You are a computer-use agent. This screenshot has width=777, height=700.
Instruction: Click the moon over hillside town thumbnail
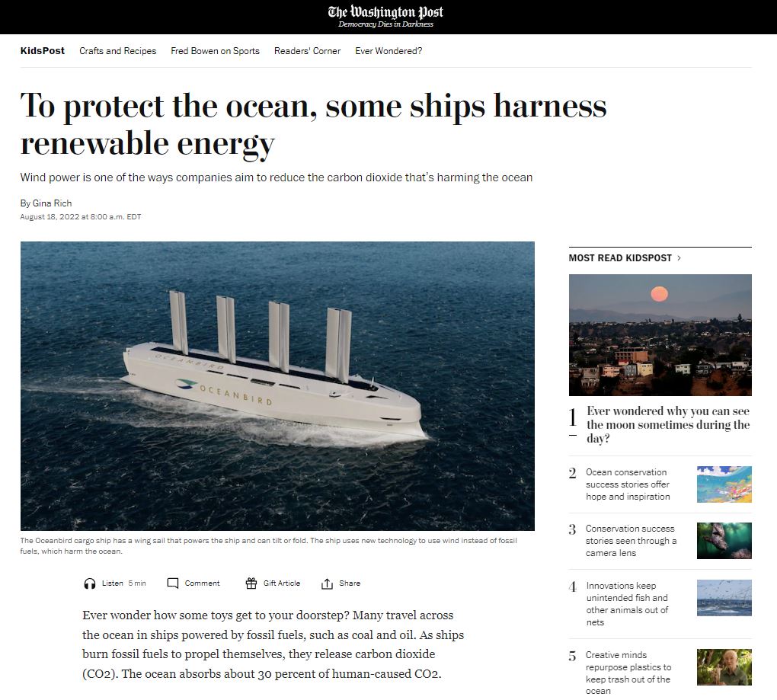[x=660, y=335]
